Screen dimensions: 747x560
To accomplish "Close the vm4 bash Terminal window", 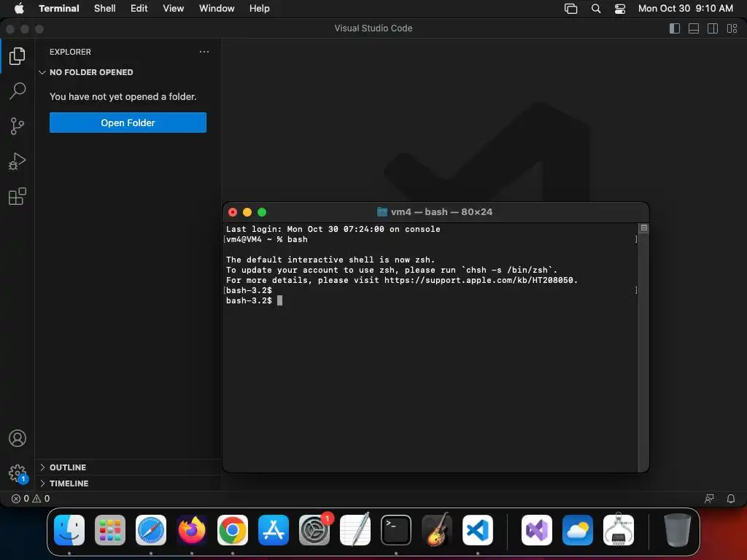I will [x=233, y=212].
